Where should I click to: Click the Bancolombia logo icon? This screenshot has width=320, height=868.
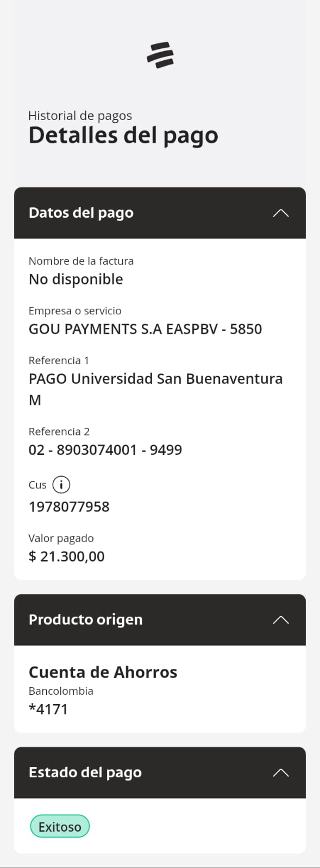[x=160, y=55]
